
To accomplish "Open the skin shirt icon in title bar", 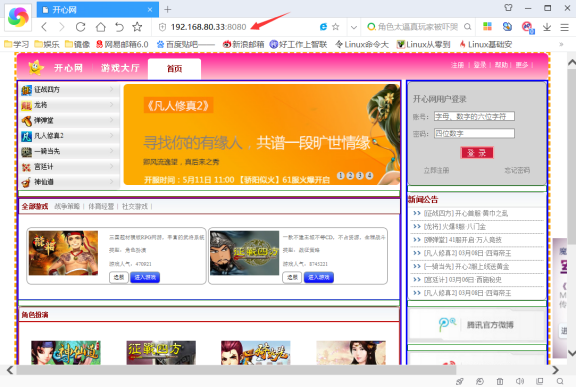I will tap(508, 7).
